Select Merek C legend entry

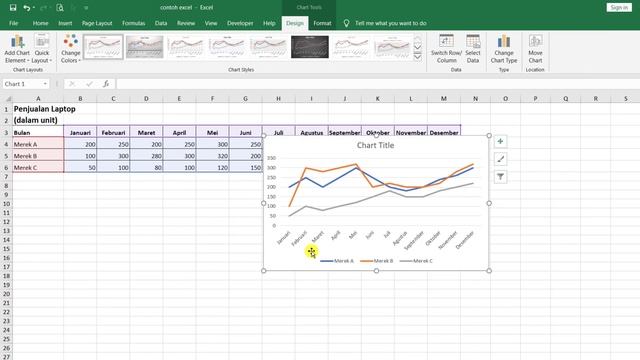click(416, 260)
